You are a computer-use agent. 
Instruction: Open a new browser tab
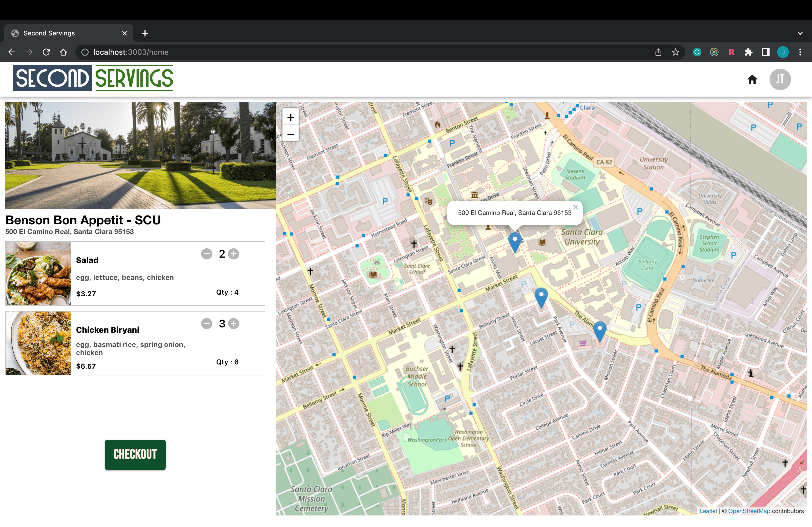(145, 33)
